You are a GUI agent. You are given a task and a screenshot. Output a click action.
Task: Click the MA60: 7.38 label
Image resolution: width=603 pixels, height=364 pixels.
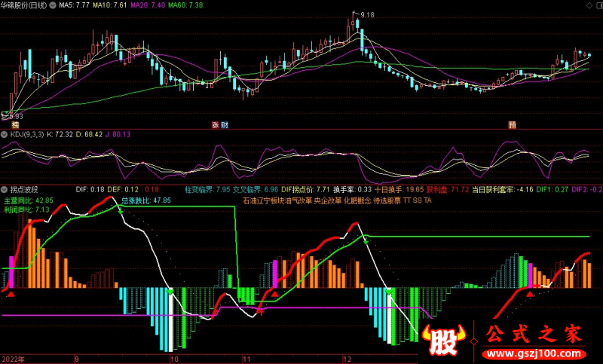point(185,5)
